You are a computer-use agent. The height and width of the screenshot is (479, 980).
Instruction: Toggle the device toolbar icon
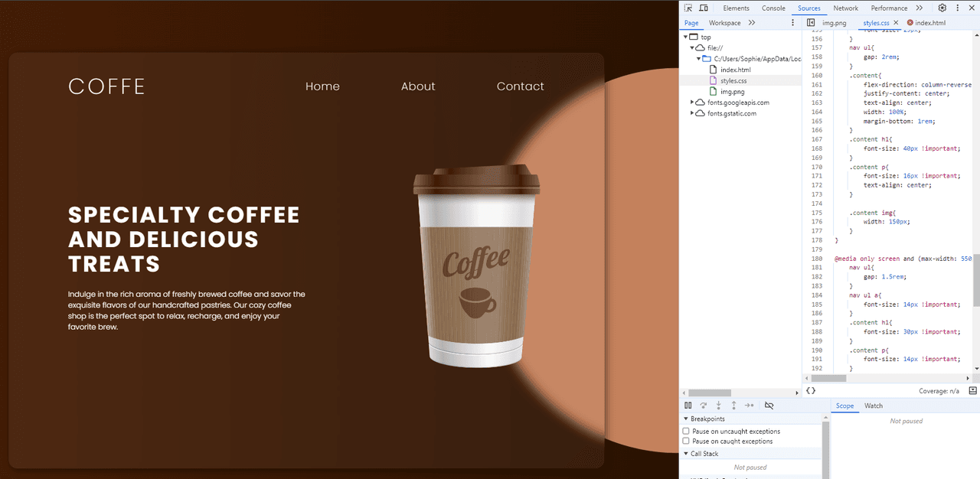click(703, 8)
